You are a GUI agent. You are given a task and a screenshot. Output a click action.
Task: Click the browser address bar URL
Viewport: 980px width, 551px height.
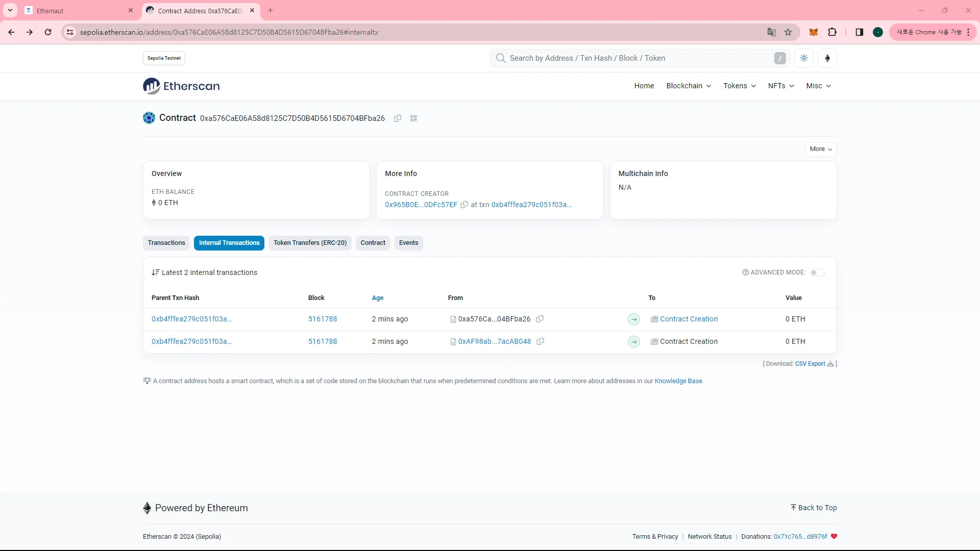[229, 32]
